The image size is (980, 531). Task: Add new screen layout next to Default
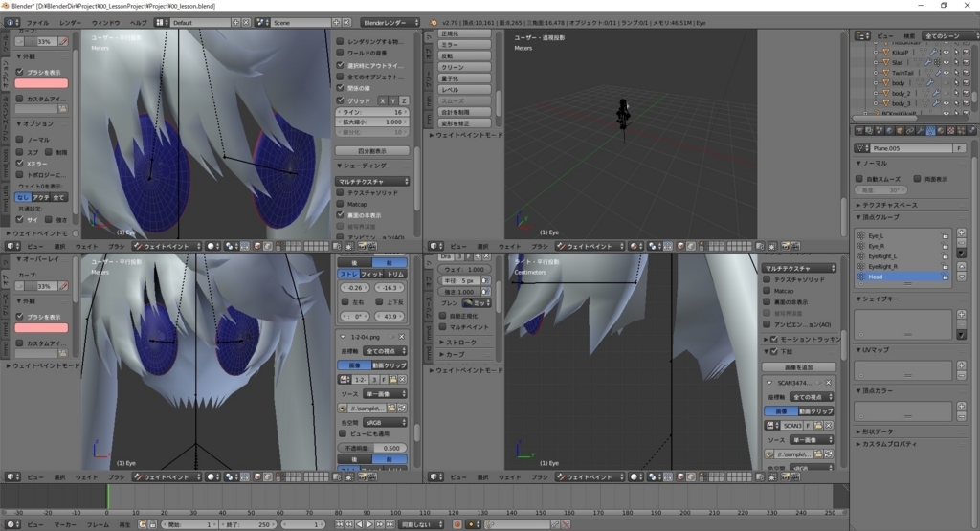(235, 23)
